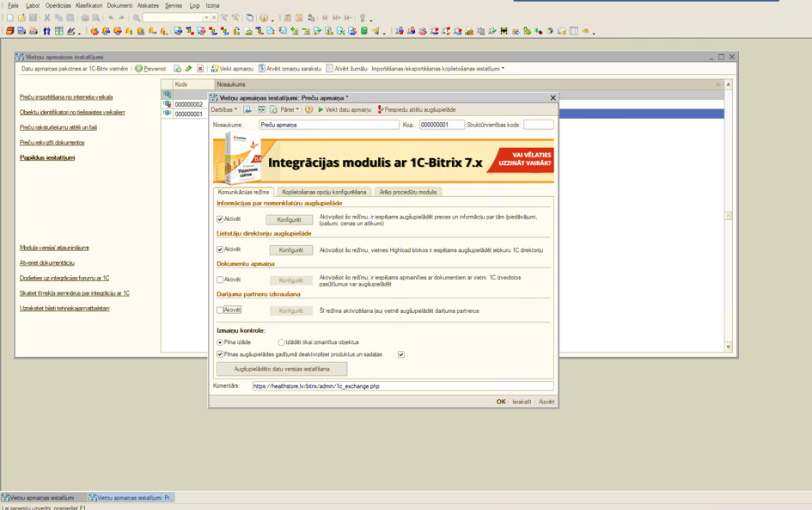Select Izlādēt tikai izmainītus objektus option
This screenshot has height=510, width=812.
click(281, 342)
